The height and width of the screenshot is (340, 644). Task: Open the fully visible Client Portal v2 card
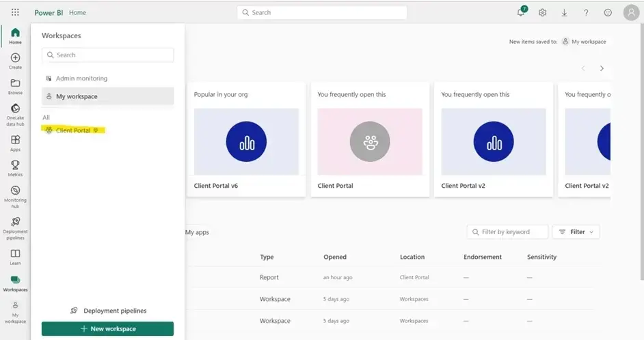tap(494, 139)
